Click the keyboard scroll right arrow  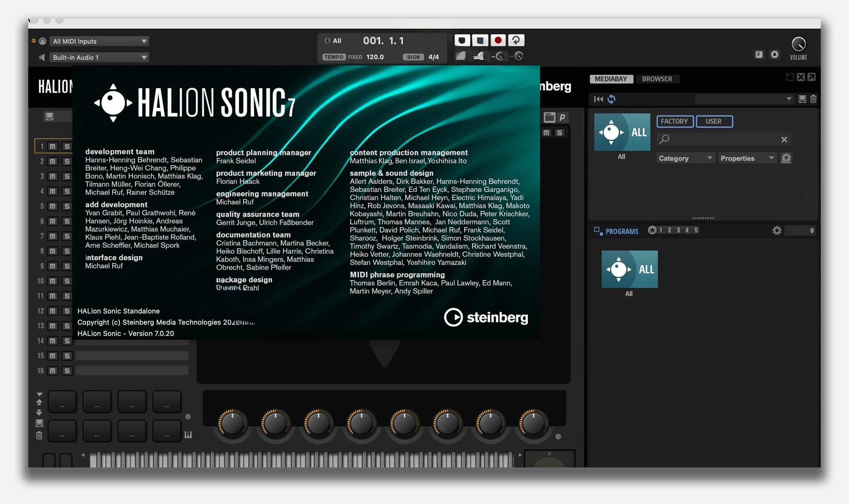pyautogui.click(x=520, y=455)
